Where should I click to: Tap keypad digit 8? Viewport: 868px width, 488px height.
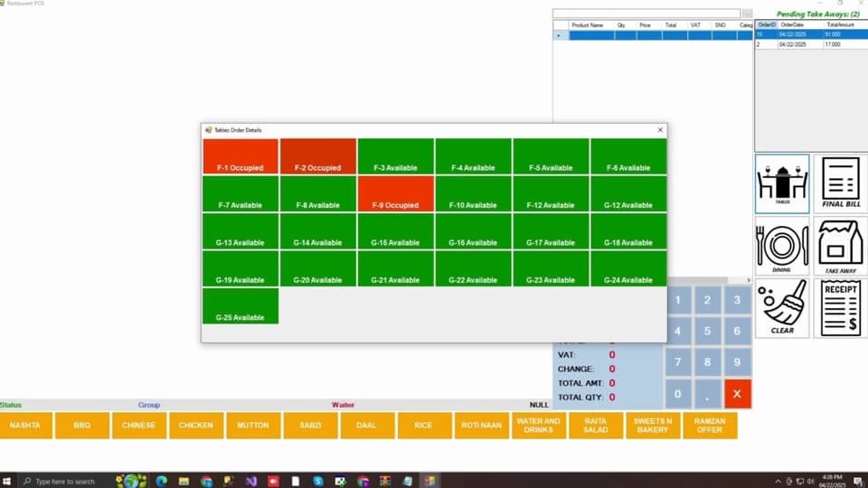tap(707, 362)
